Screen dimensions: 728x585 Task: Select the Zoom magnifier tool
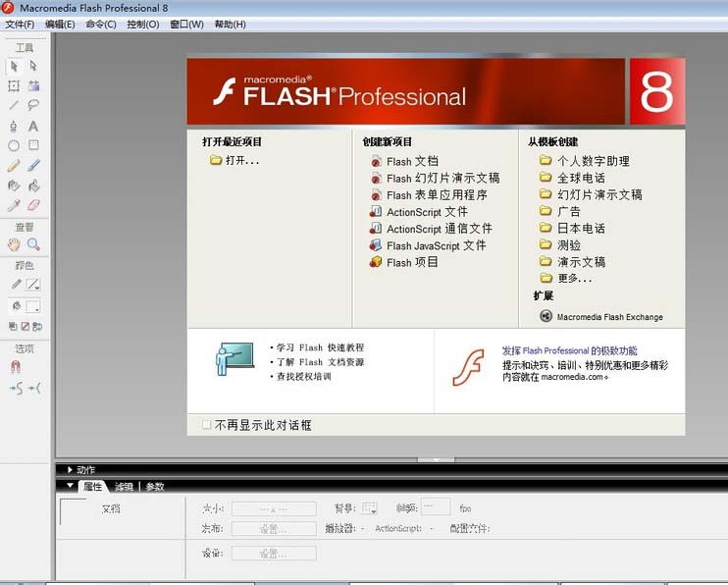click(x=33, y=244)
